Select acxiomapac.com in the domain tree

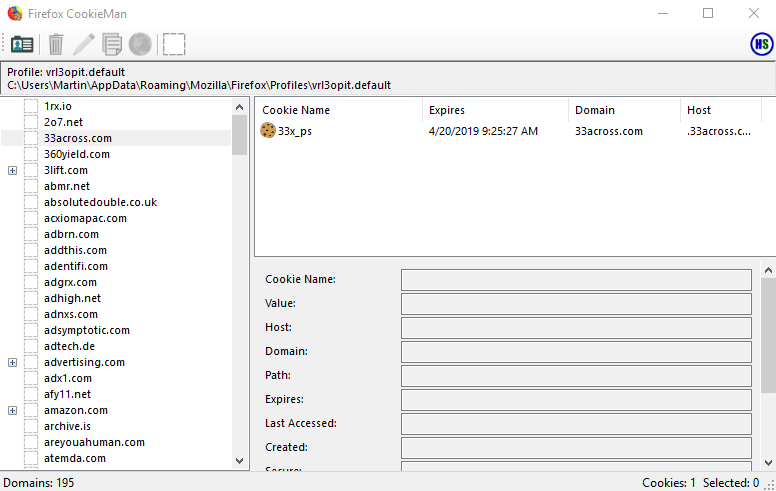[x=85, y=218]
